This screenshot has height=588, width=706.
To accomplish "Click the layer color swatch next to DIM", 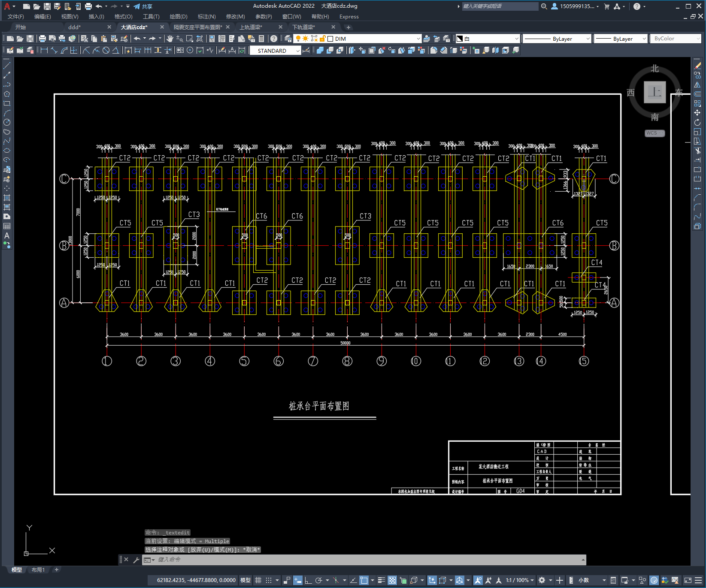I will [x=330, y=39].
